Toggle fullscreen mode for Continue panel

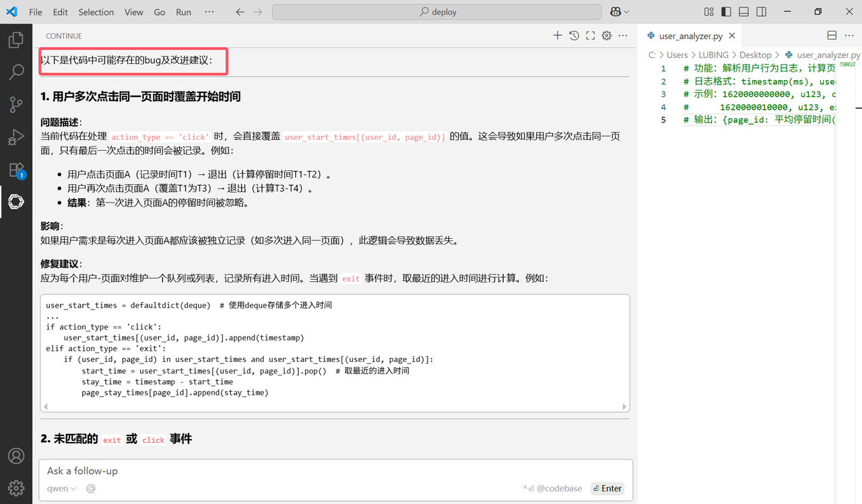591,36
